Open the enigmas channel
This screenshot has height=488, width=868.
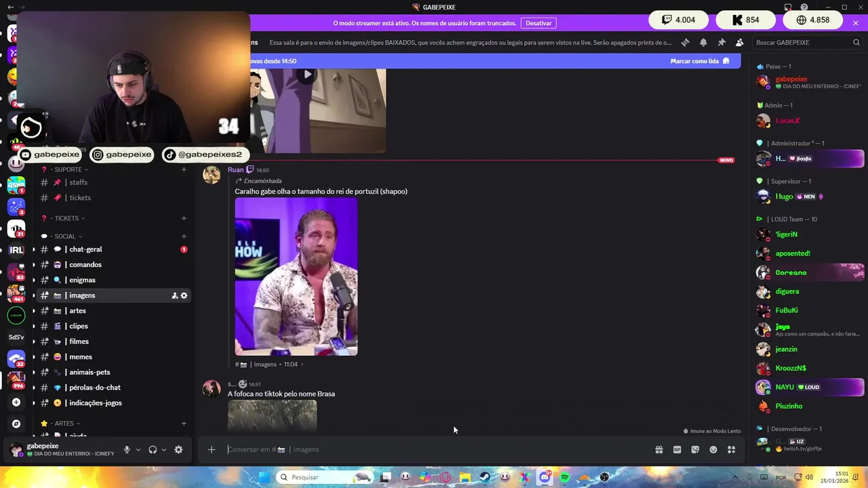[x=113, y=280]
